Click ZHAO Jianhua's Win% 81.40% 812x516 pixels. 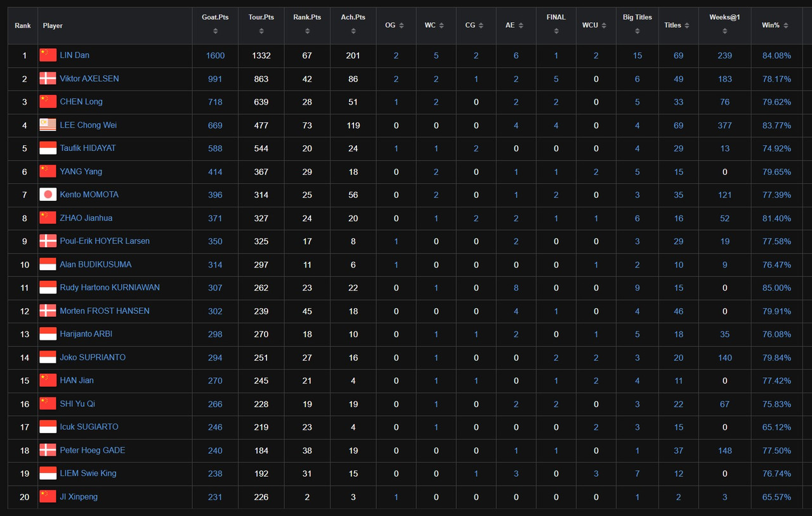pos(776,218)
